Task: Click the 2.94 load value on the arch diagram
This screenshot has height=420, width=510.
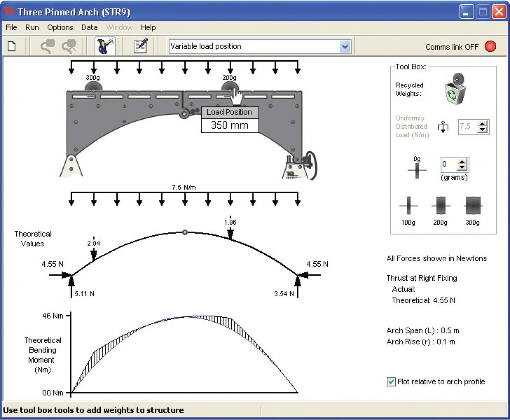Action: [x=93, y=243]
